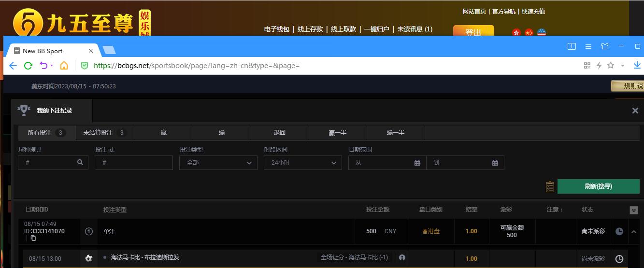Screen dimensions: 644x268
Task: Bookmark page with the star icon
Action: tap(611, 65)
